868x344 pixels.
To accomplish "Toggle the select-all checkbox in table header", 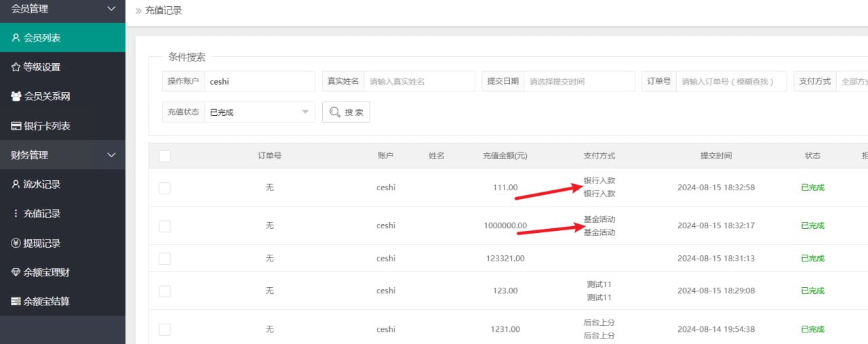I will (x=165, y=156).
